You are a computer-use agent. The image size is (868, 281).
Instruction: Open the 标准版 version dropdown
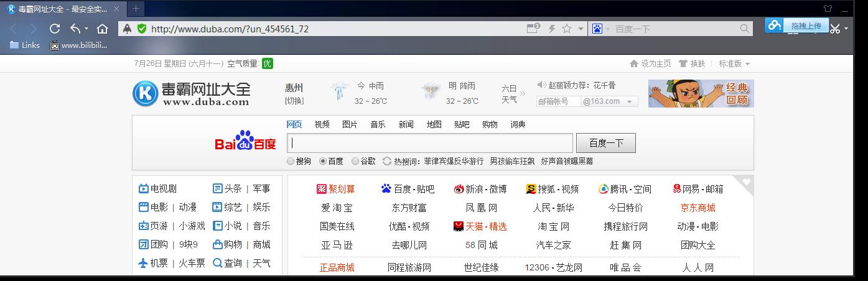[734, 63]
